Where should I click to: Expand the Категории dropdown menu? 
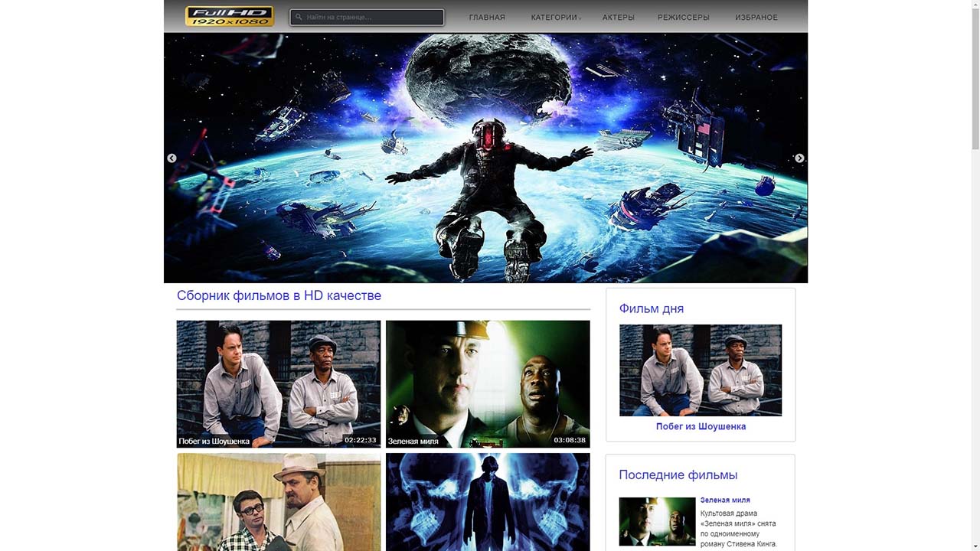pos(555,18)
